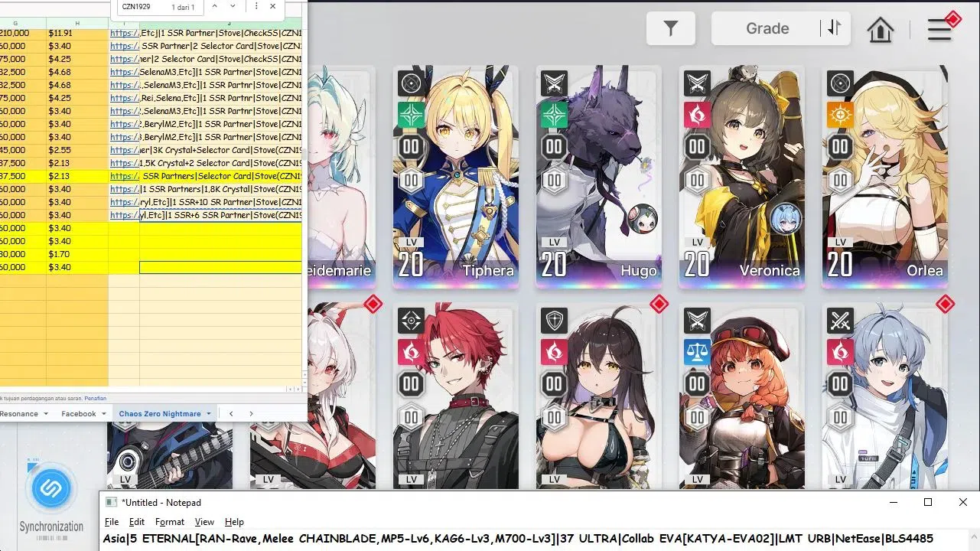
Task: Open the https link in yellow $2.13 row
Action: coord(125,176)
